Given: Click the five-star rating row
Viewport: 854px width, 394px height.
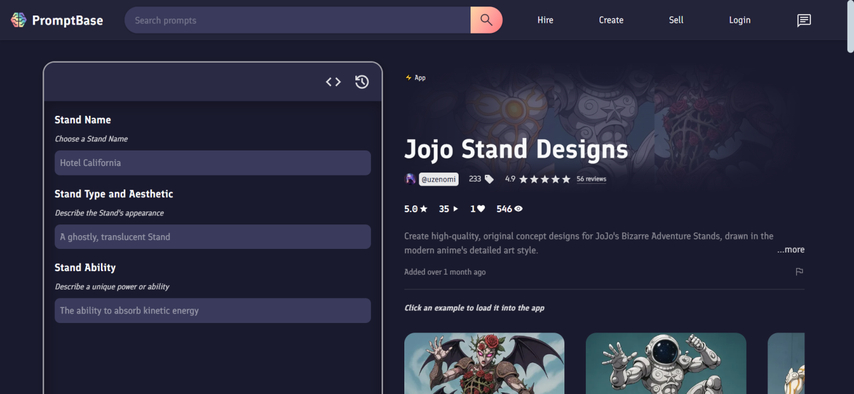Looking at the screenshot, I should click(x=544, y=179).
